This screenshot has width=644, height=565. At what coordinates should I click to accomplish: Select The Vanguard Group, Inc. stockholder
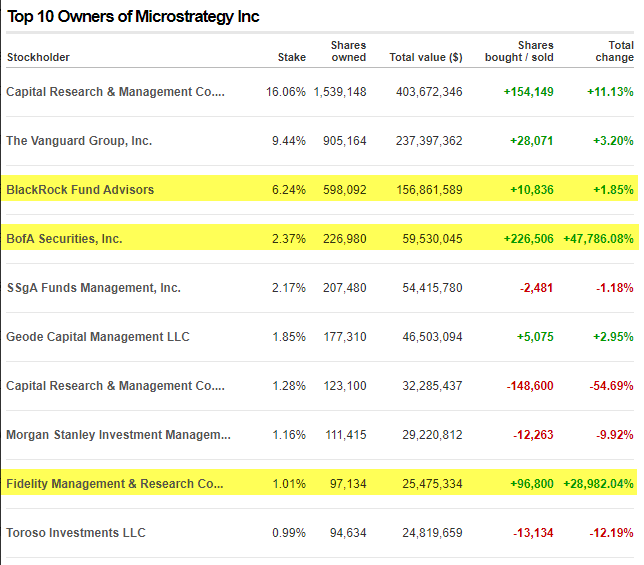[79, 141]
